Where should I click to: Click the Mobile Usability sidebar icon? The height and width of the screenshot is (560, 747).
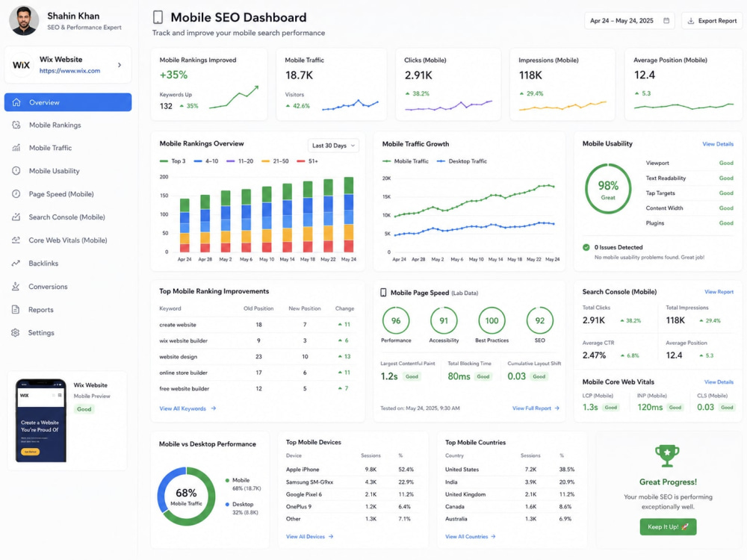tap(16, 170)
